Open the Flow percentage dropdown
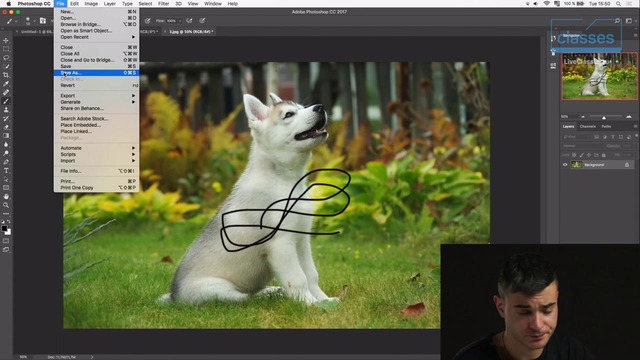The width and height of the screenshot is (640, 360). point(180,21)
